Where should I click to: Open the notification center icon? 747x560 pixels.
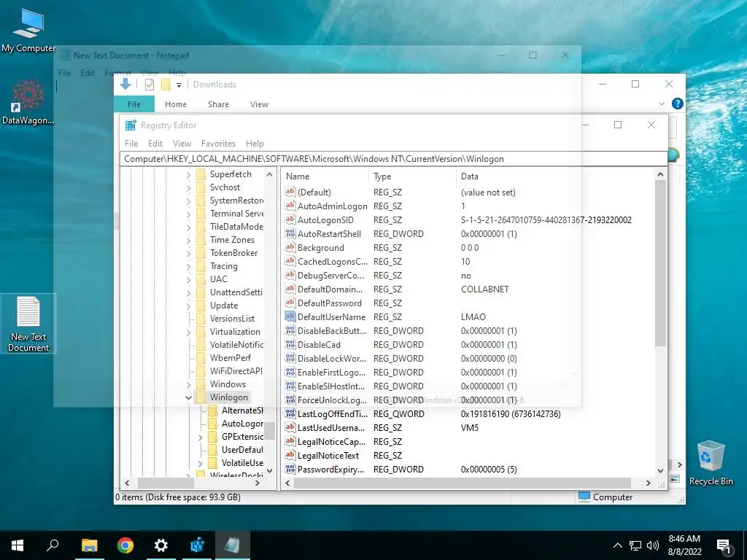click(x=724, y=547)
